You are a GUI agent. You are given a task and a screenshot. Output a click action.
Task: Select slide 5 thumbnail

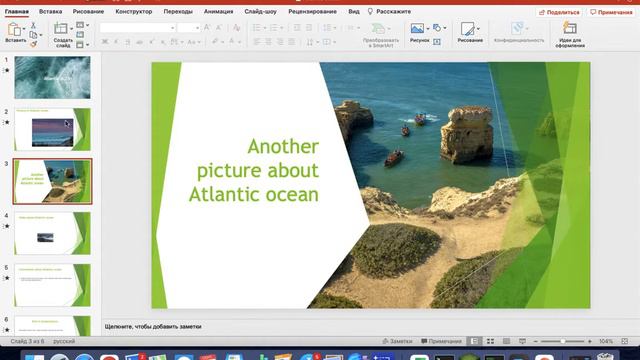tap(52, 285)
